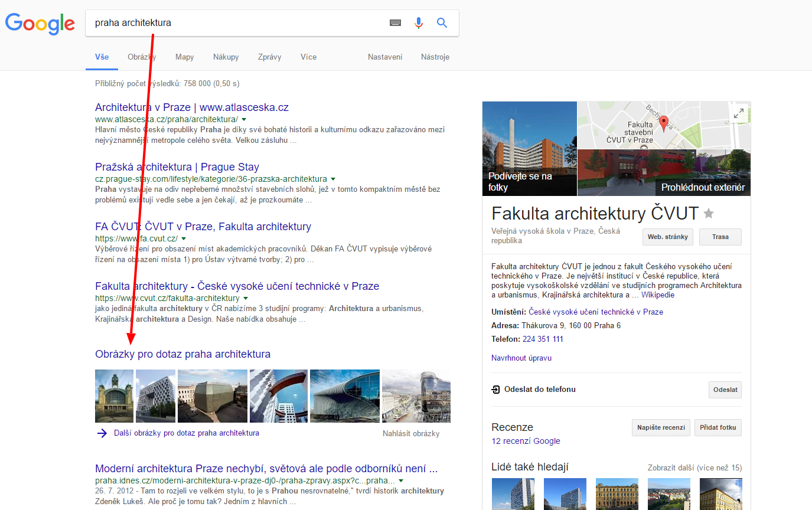Click the Odeslat button
Viewport: 812px width, 510px height.
[725, 390]
